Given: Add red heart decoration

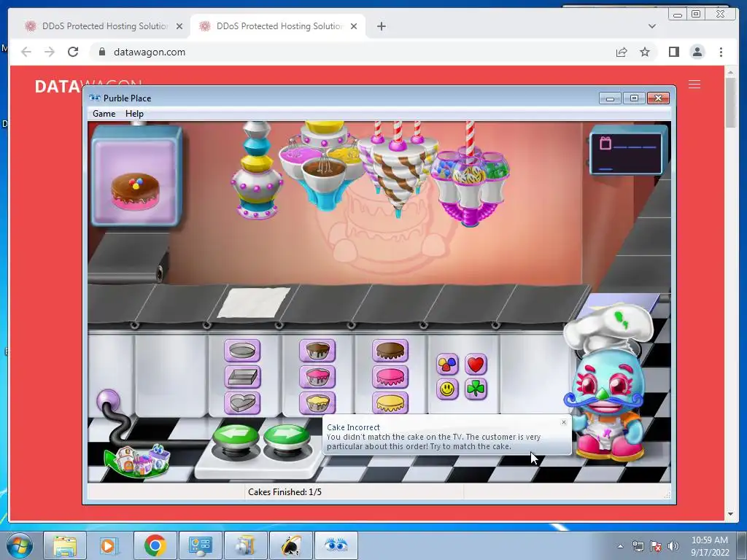Looking at the screenshot, I should coord(476,365).
